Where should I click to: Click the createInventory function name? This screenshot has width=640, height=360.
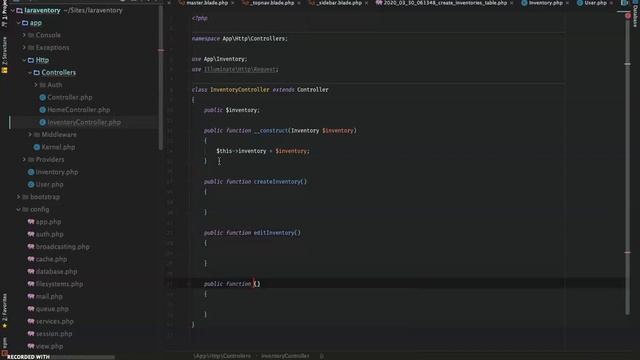pyautogui.click(x=278, y=182)
